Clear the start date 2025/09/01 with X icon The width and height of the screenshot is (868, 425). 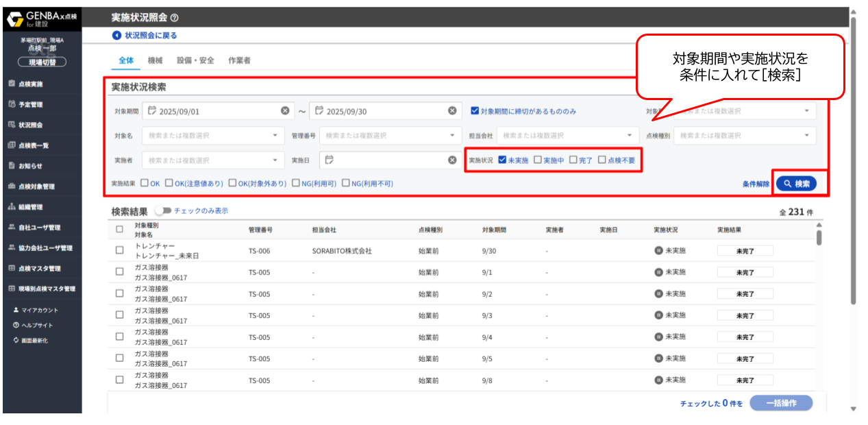(285, 111)
